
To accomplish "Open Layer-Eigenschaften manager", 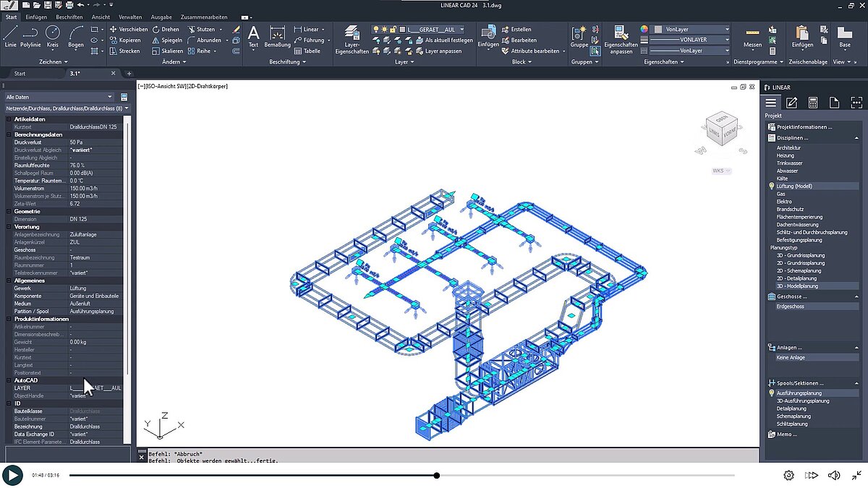I will [352, 39].
